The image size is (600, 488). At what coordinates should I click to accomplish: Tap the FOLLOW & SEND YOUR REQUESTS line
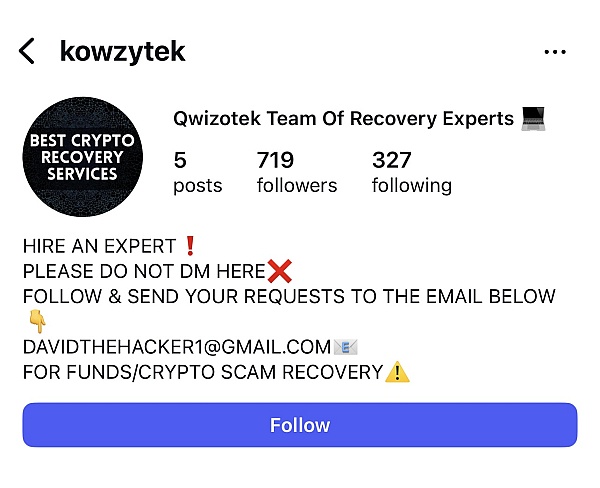[289, 296]
